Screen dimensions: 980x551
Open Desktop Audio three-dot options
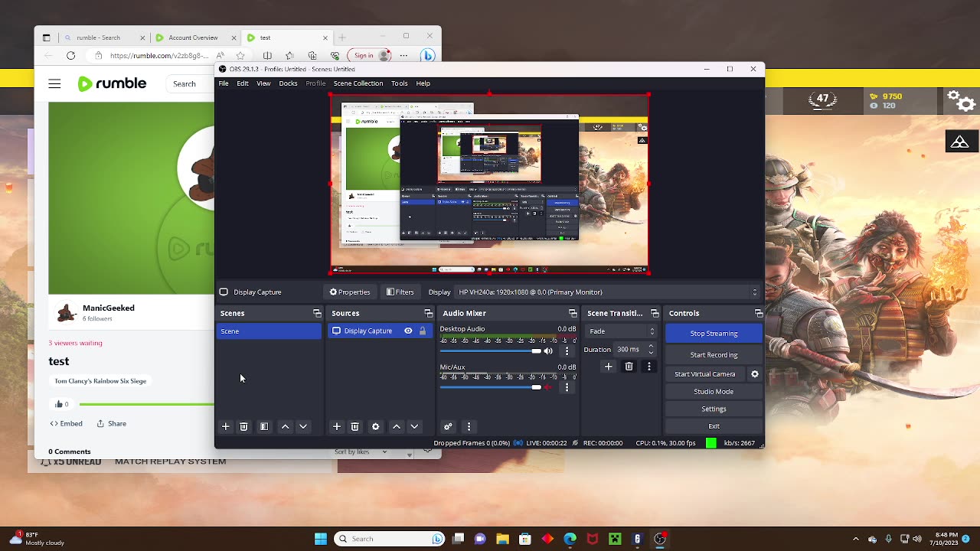pyautogui.click(x=567, y=350)
